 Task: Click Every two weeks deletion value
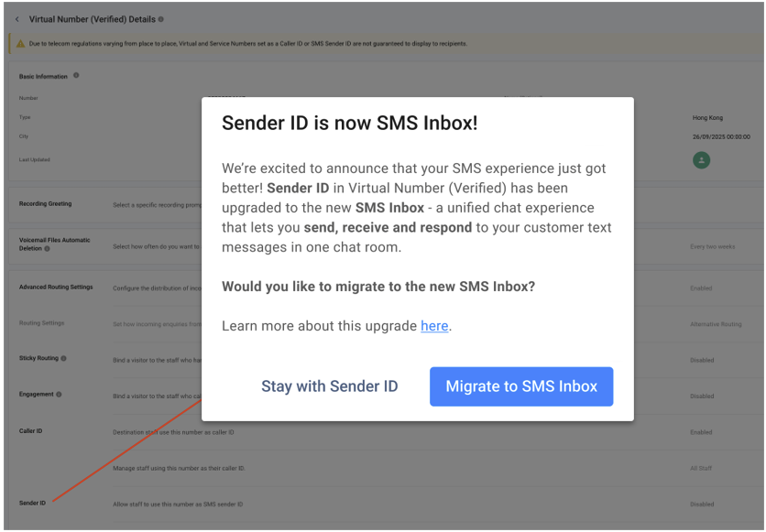pos(712,247)
